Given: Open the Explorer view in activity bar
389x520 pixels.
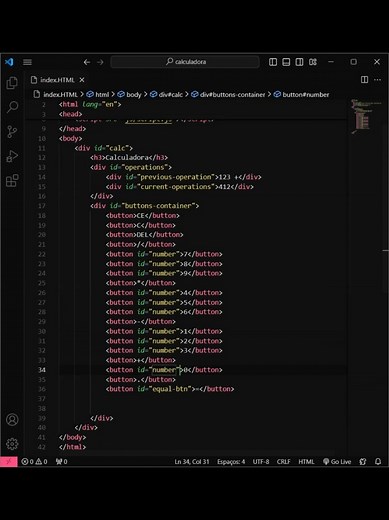Looking at the screenshot, I should tap(12, 83).
